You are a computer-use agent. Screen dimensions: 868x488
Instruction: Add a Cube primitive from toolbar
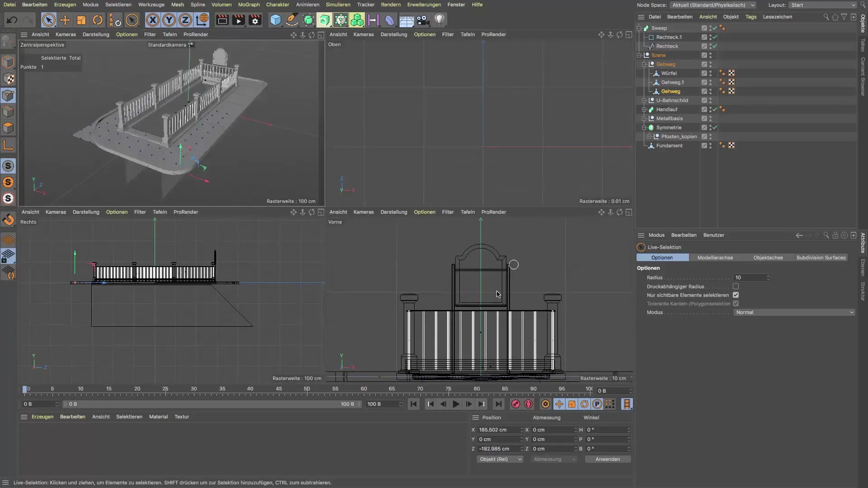[x=275, y=20]
